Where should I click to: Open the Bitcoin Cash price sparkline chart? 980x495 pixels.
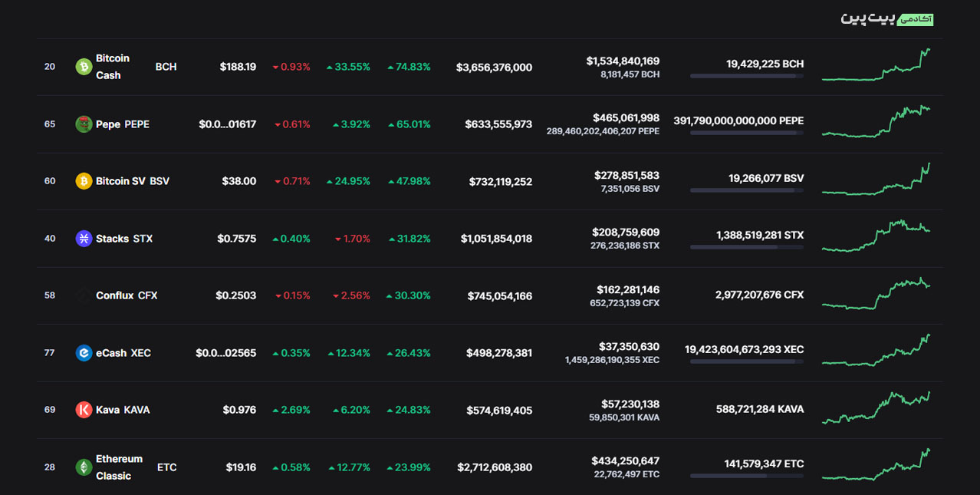click(876, 65)
